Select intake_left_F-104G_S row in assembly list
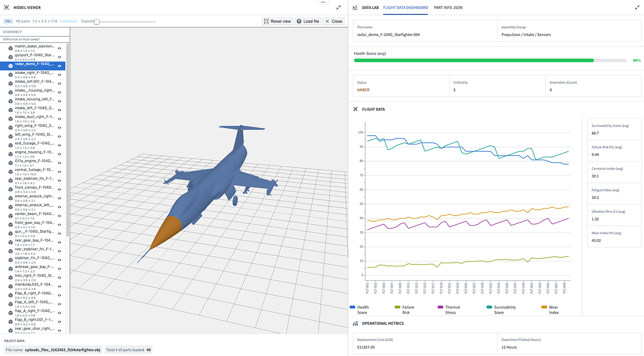Screen dimensions: 644x356 click(33, 110)
